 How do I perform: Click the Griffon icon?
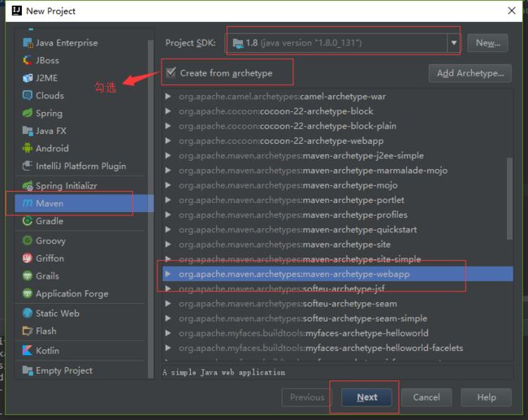tap(28, 258)
